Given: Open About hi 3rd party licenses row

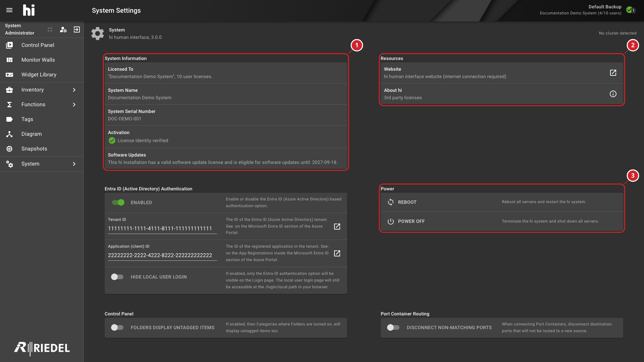Looking at the screenshot, I should [502, 94].
